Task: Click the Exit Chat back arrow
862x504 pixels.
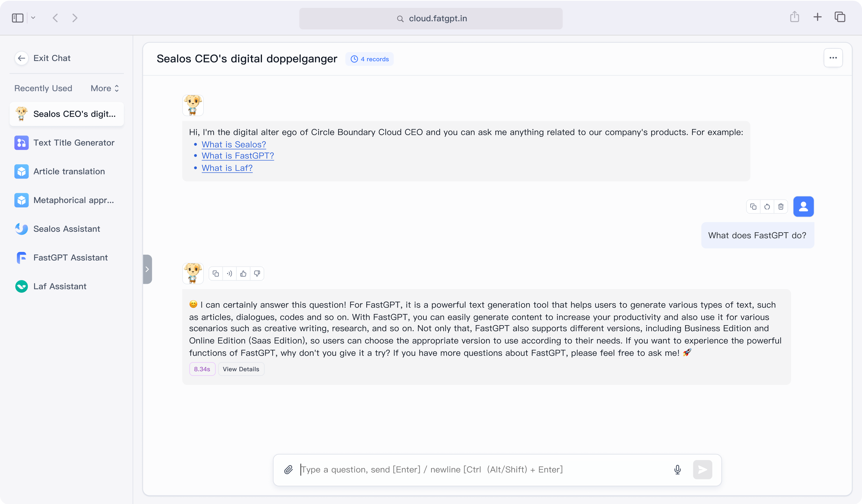Action: (22, 58)
